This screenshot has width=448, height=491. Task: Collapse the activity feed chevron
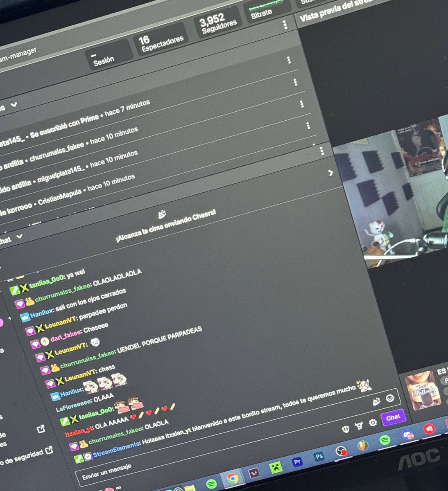[14, 105]
